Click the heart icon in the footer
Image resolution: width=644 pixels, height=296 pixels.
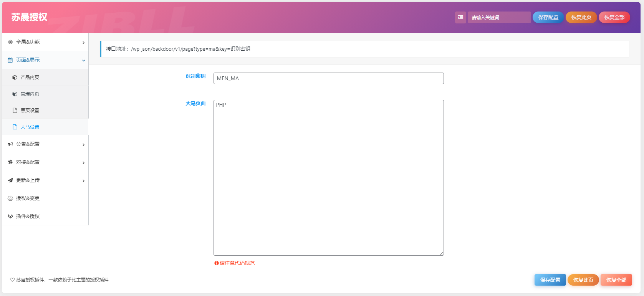click(12, 280)
